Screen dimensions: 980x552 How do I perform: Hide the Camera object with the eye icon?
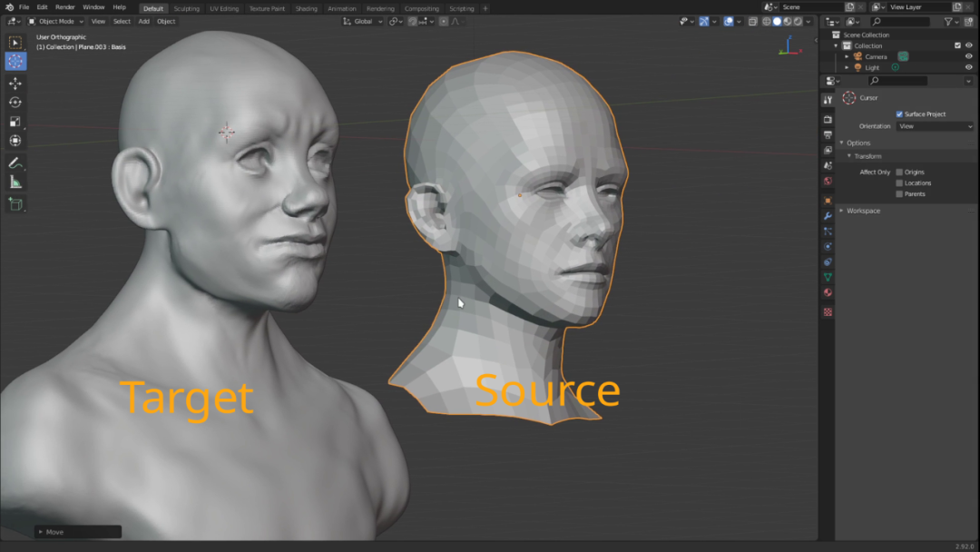click(x=968, y=56)
